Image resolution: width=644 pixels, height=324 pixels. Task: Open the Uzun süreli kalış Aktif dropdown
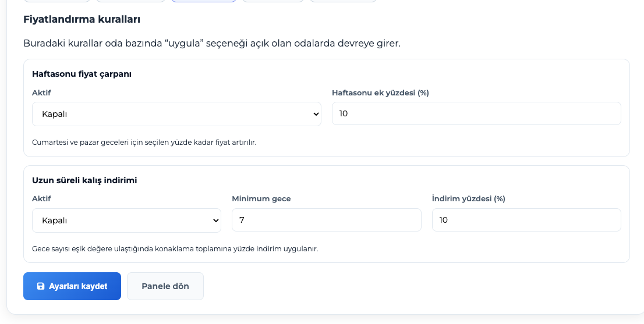point(126,220)
